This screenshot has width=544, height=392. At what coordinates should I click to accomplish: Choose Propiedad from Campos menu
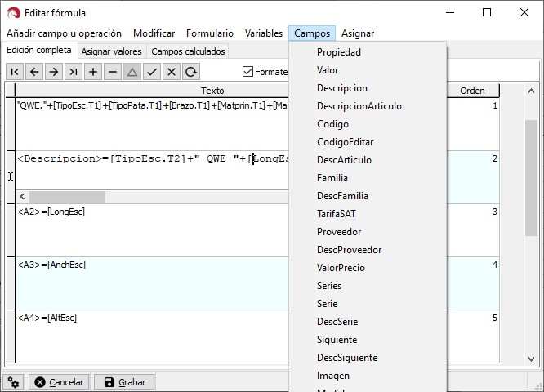click(x=368, y=52)
